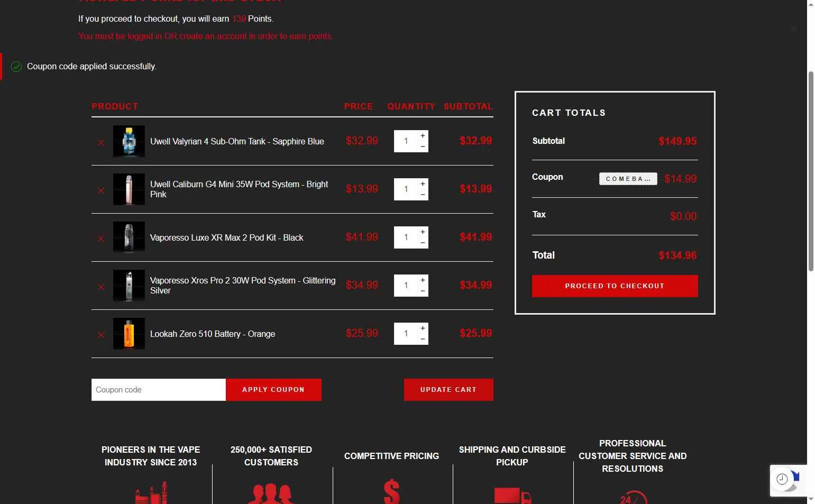Click the page vertical scrollbar thumb

(811, 171)
